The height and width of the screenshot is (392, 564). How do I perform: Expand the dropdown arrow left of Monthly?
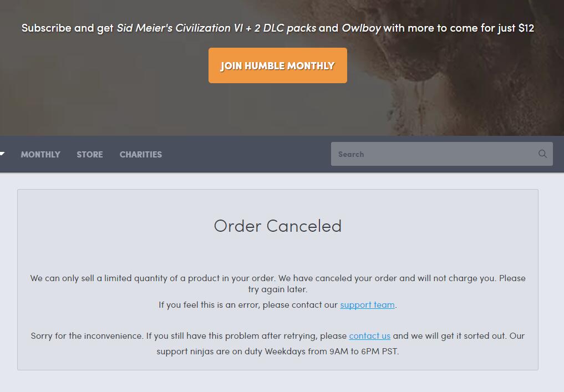[x=2, y=154]
